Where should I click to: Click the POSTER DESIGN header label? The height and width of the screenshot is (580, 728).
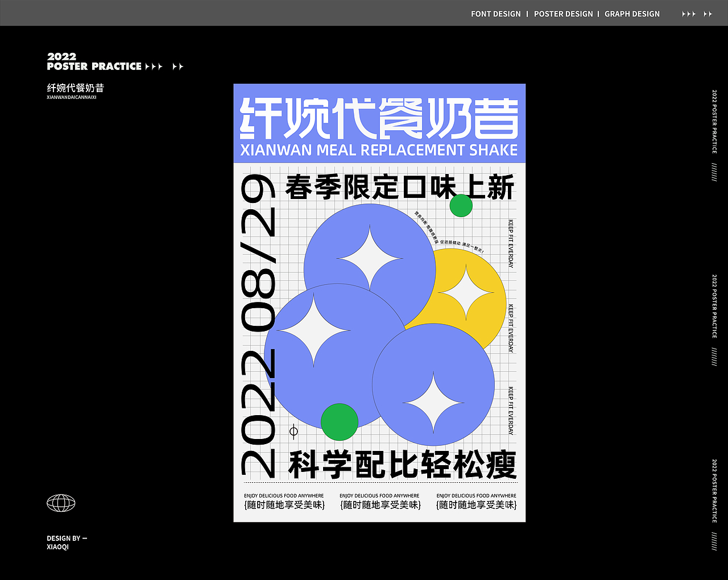563,14
